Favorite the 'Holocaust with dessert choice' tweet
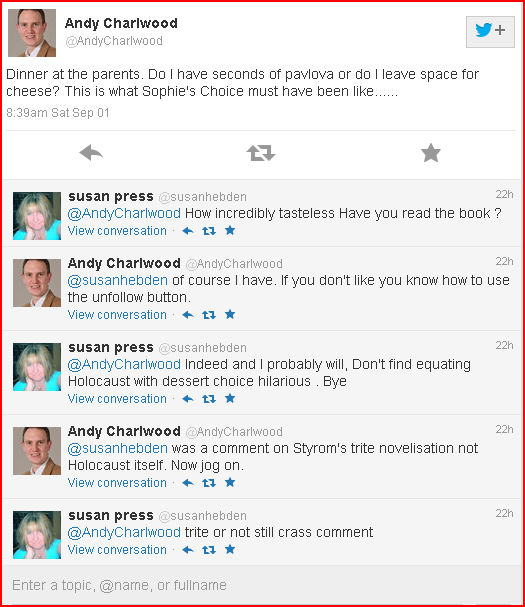Screen dimensions: 525x607 coord(230,398)
